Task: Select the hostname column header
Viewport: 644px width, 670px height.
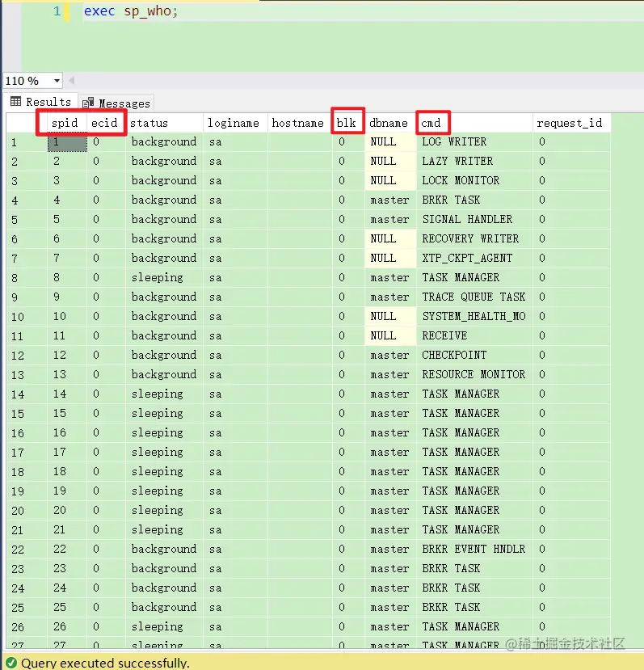Action: (298, 123)
